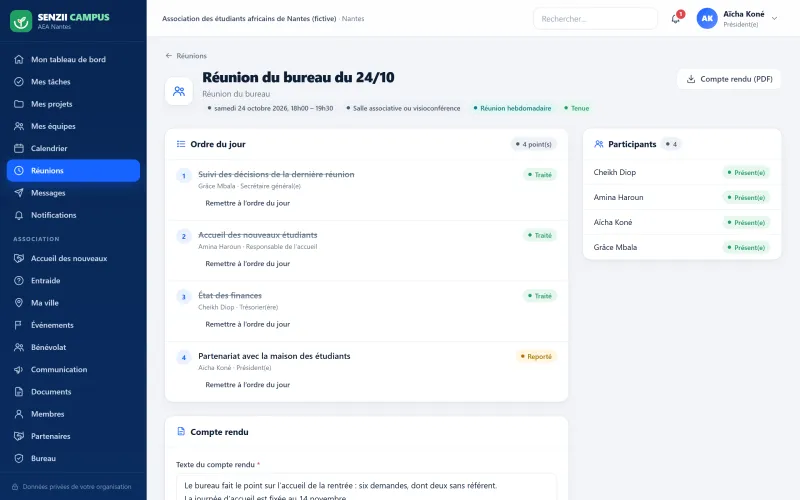Click the meeting group icon tile beside title
The width and height of the screenshot is (800, 500).
pos(179,91)
